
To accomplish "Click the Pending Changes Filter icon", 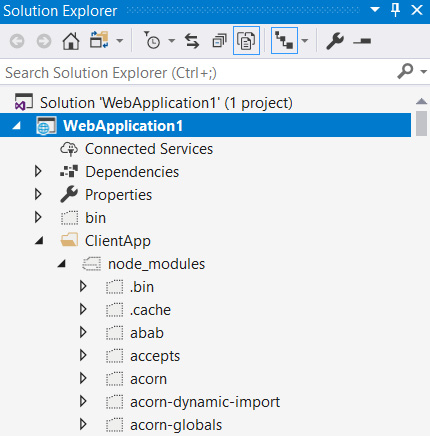I will (x=152, y=40).
